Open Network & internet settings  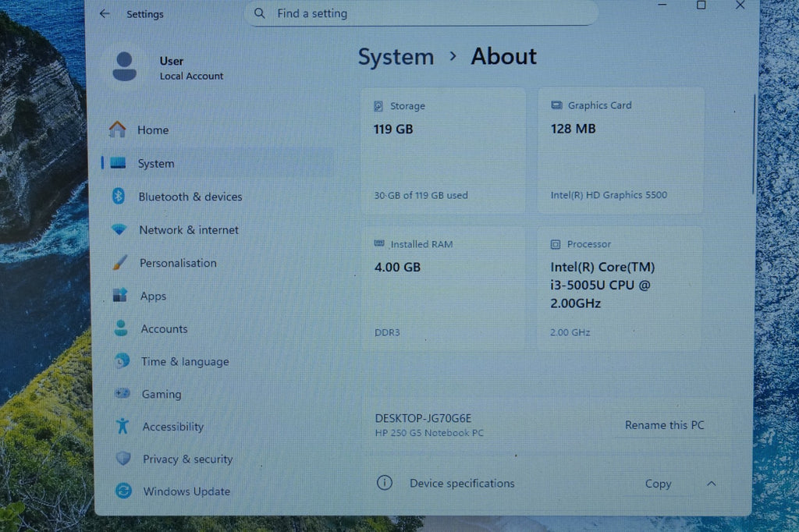point(188,230)
